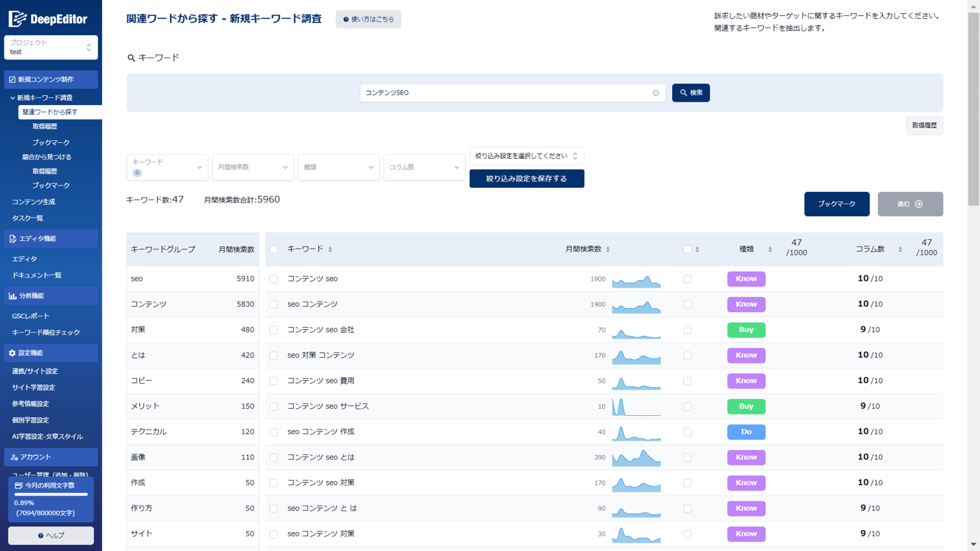Check the row seo コンテンツ
Viewport: 980px width, 551px height.
(274, 305)
